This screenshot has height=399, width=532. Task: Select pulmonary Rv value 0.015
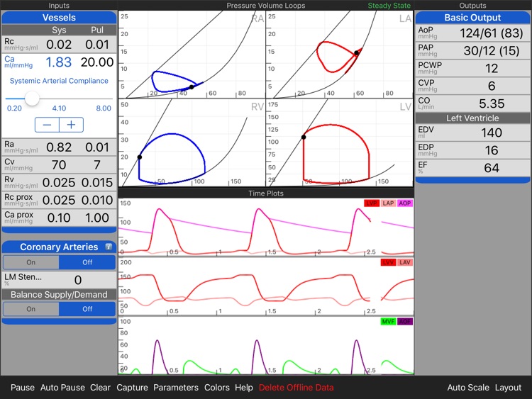tap(97, 182)
